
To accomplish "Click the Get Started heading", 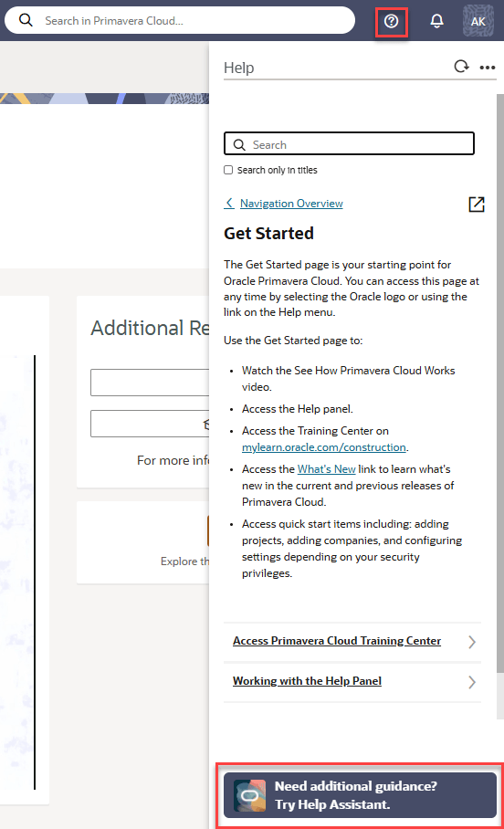I will pyautogui.click(x=268, y=233).
